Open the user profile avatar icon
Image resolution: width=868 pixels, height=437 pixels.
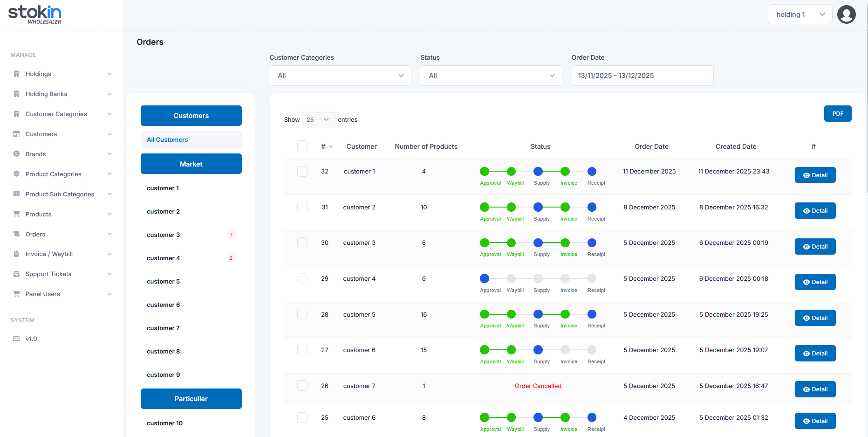pyautogui.click(x=846, y=14)
